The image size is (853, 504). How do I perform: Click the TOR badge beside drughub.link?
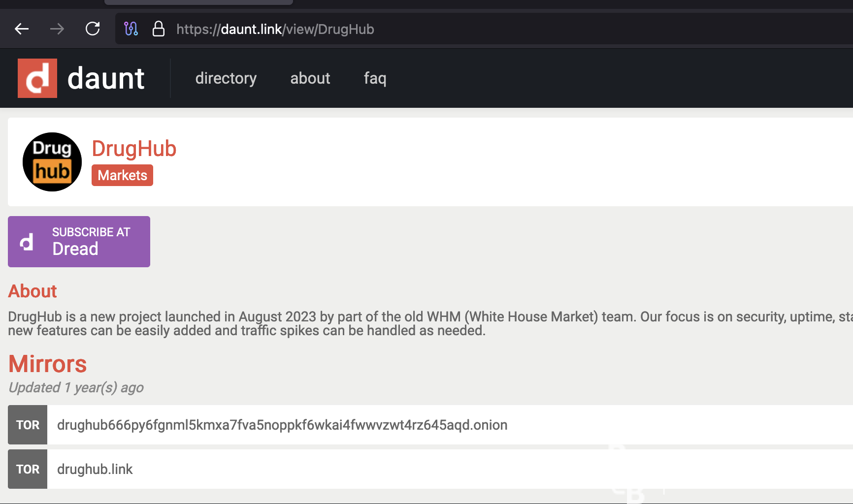click(x=28, y=469)
